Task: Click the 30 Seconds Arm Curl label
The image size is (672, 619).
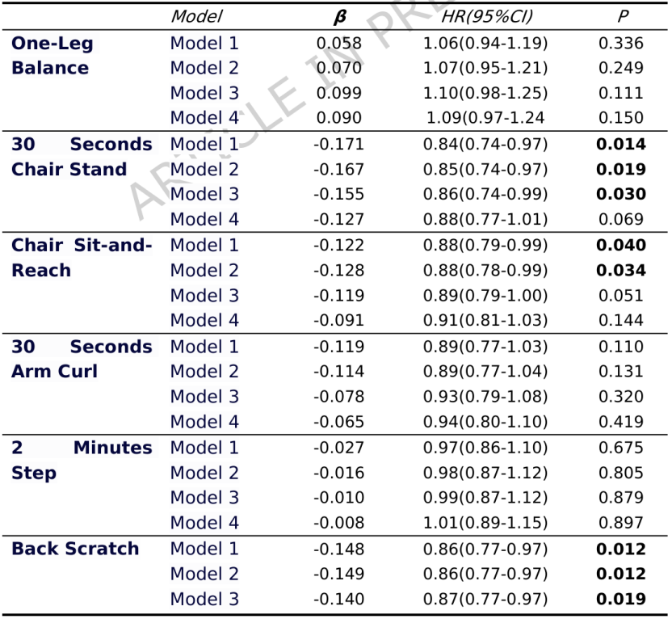Action: pos(81,359)
